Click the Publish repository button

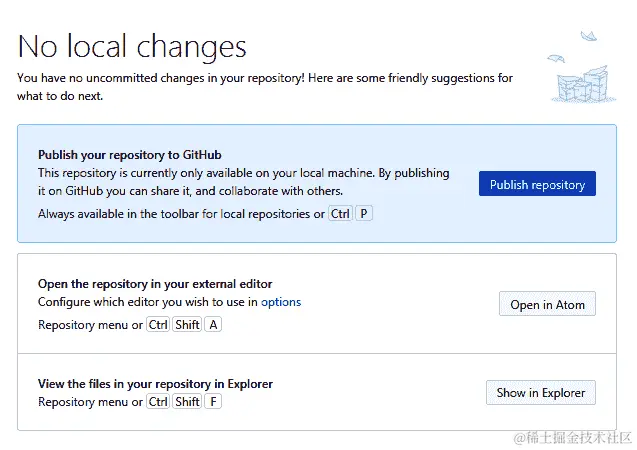click(x=537, y=184)
